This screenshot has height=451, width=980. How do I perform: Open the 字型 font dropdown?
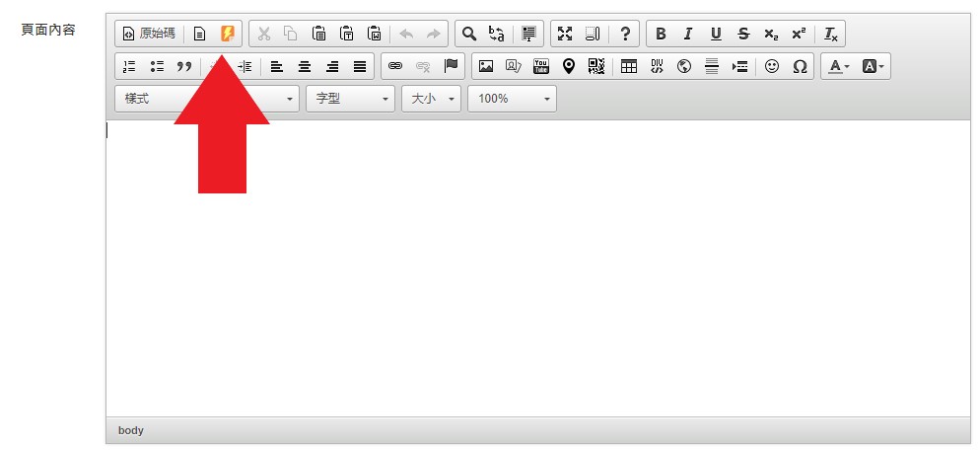coord(350,99)
